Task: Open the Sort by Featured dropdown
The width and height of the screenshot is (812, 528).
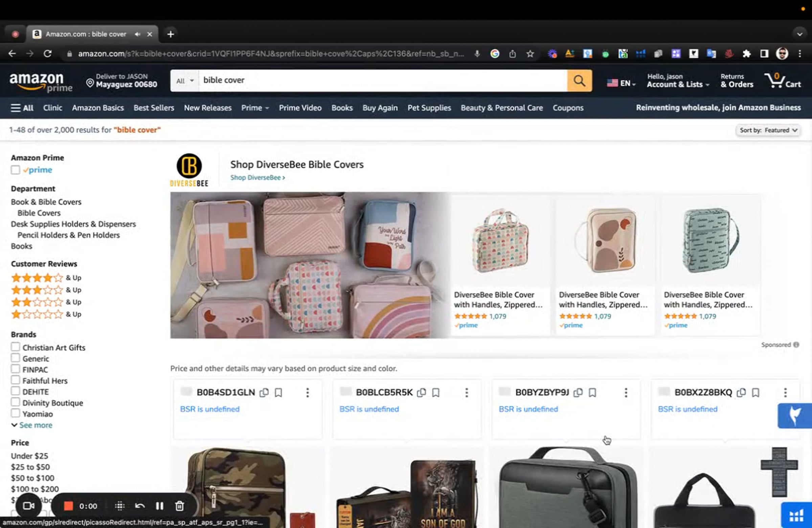Action: 768,130
